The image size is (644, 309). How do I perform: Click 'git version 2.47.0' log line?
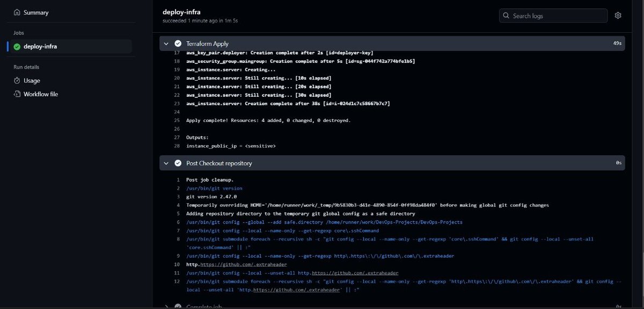(x=211, y=197)
